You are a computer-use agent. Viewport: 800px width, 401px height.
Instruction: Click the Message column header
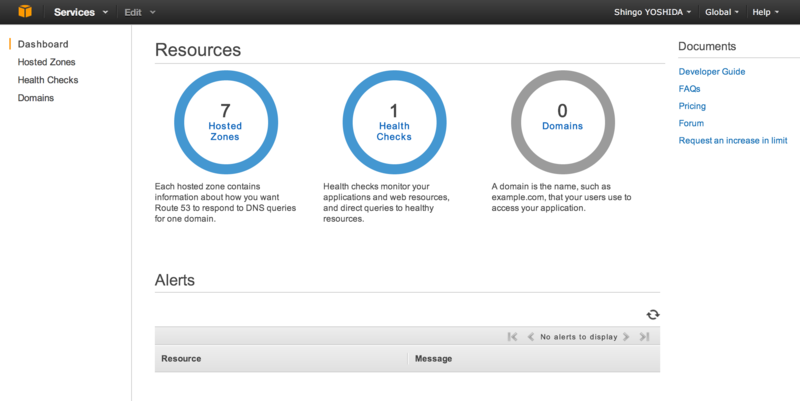[433, 359]
